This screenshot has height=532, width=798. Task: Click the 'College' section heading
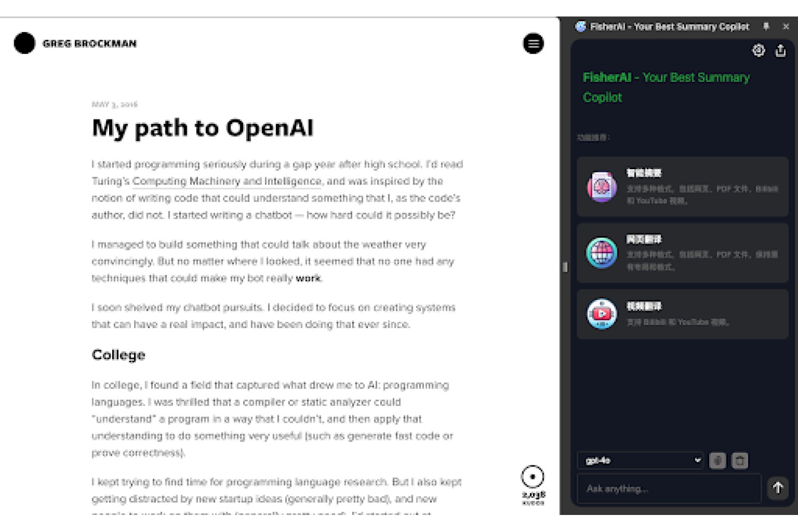(119, 355)
